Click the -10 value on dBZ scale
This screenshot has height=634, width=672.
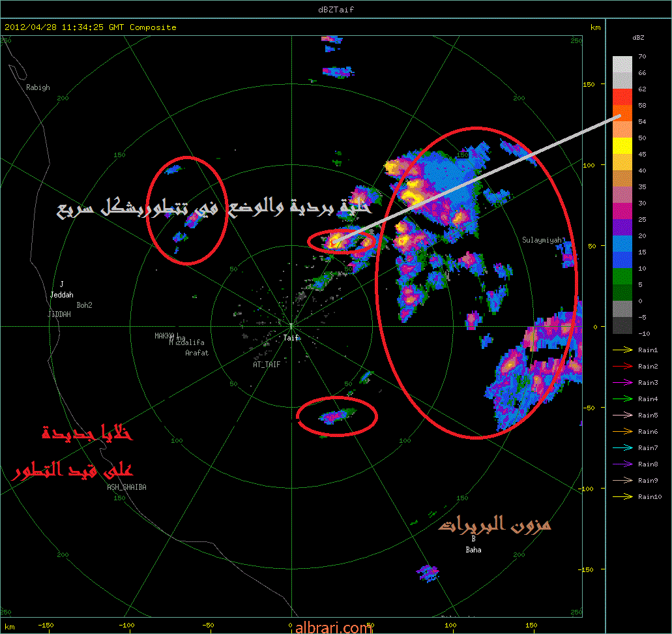click(644, 333)
